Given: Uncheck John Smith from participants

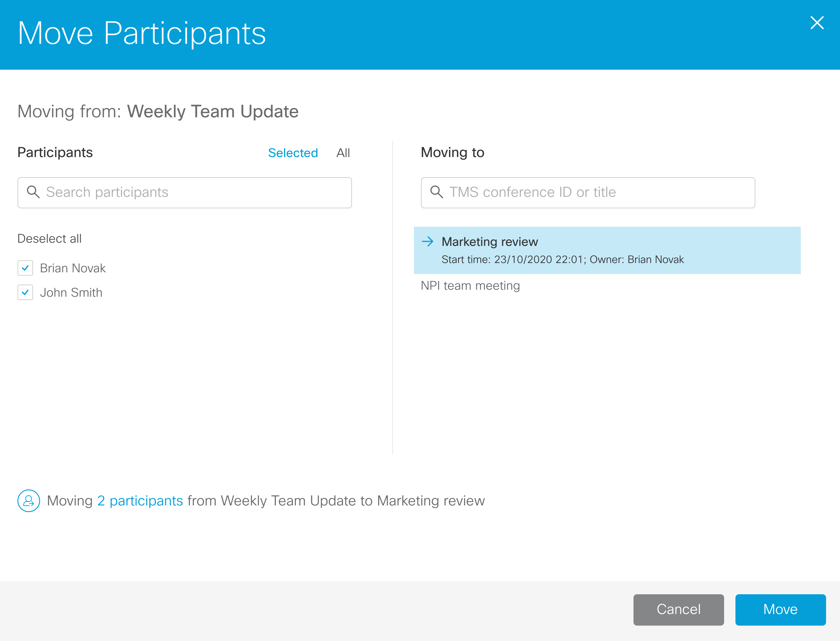Looking at the screenshot, I should tap(25, 293).
